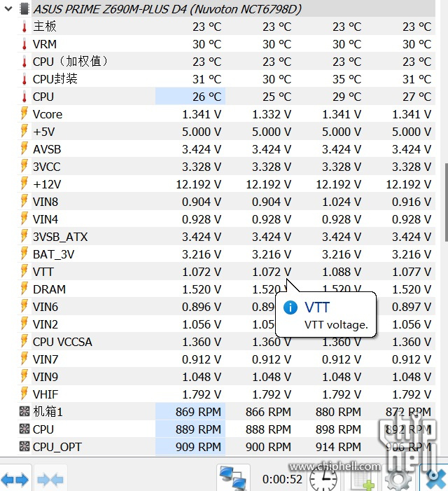
Task: Click the lightning icon beside 3VSB_ATX
Action: coord(24,237)
